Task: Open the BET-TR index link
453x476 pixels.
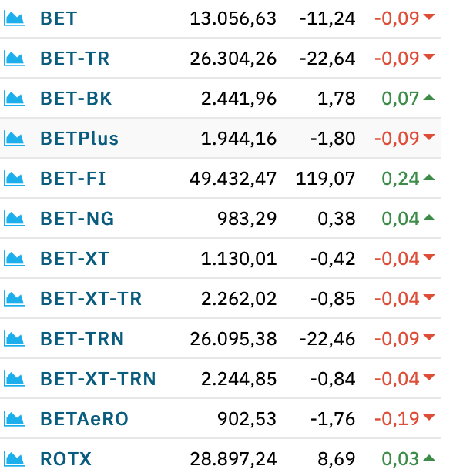Action: [75, 59]
